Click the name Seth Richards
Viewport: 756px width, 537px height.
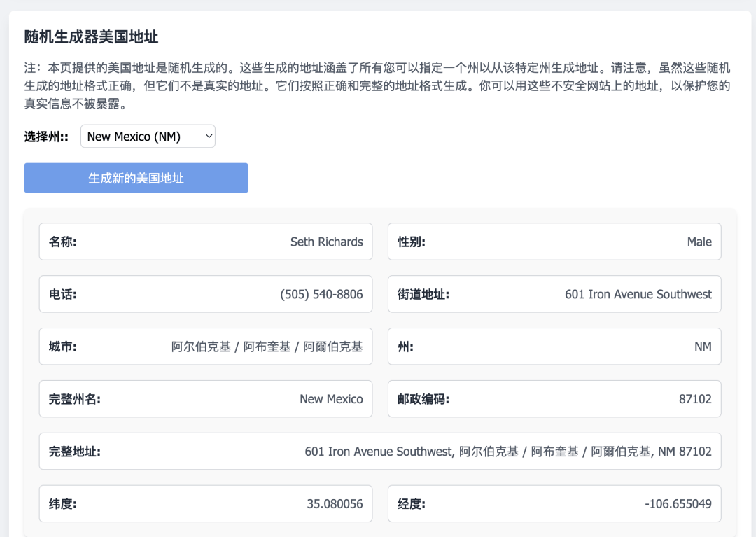326,242
